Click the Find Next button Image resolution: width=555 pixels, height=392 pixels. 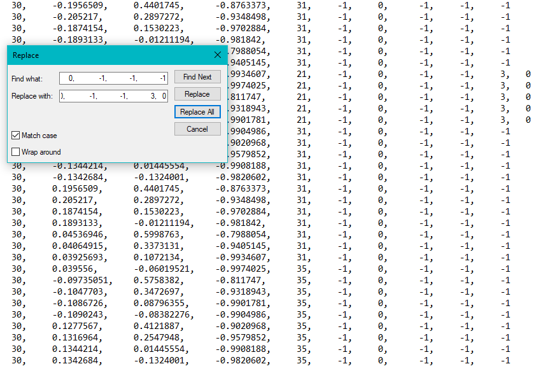197,77
